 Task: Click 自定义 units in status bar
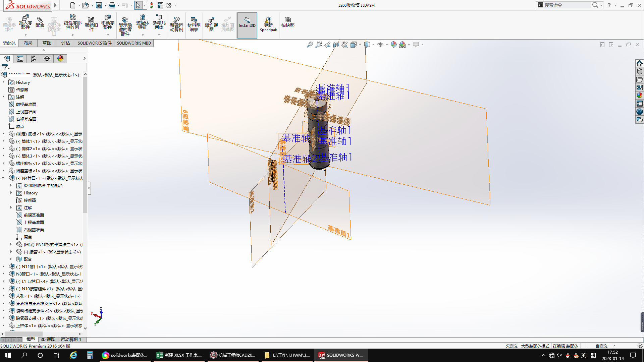pos(602,346)
